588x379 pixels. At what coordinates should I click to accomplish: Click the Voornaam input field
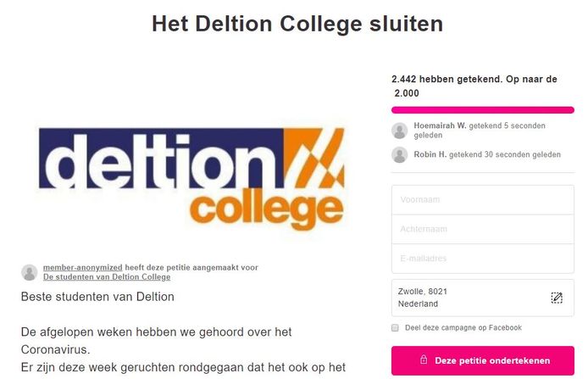tap(482, 200)
